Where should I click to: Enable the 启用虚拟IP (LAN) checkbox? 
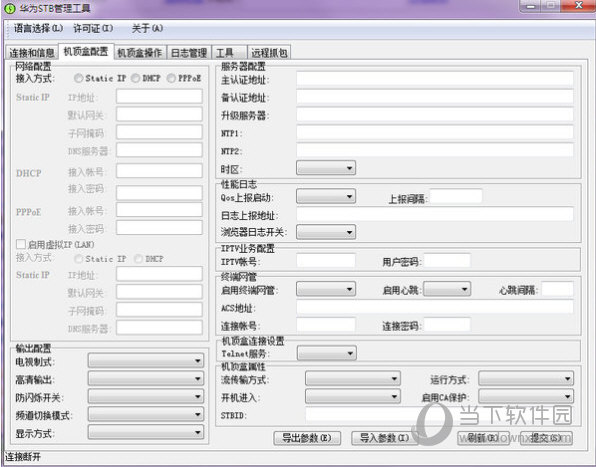tap(21, 244)
